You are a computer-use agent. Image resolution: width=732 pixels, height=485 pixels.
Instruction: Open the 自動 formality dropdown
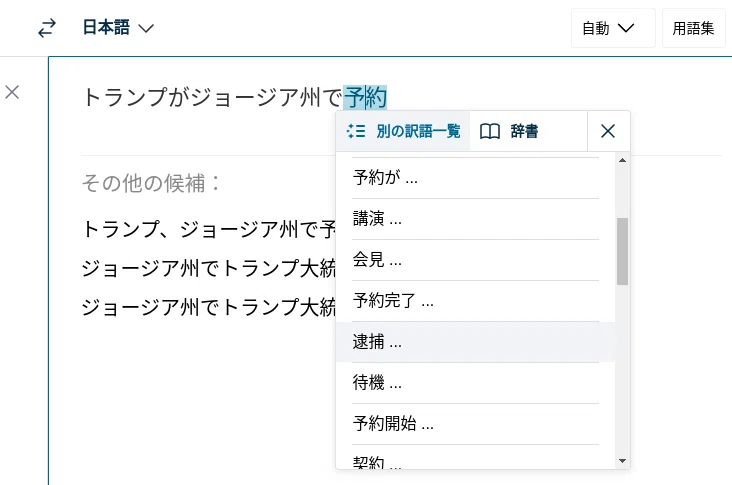point(613,28)
